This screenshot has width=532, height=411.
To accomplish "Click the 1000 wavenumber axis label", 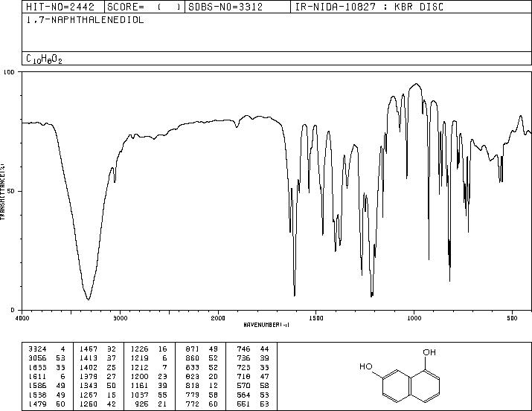I will click(414, 318).
